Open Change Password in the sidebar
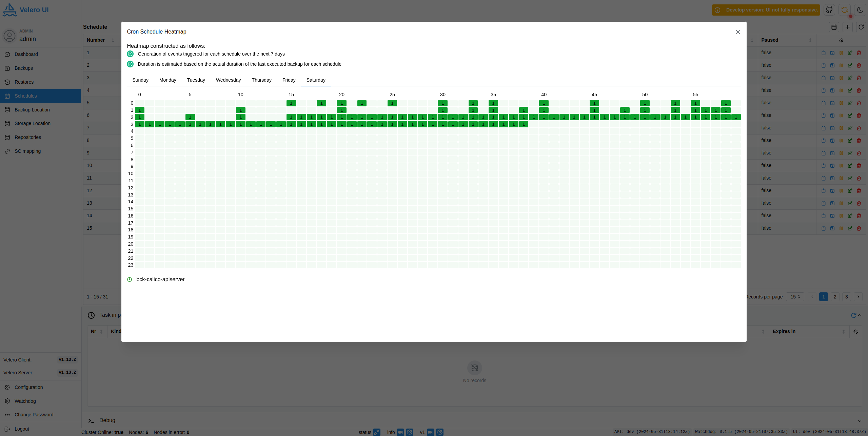 click(x=41, y=415)
